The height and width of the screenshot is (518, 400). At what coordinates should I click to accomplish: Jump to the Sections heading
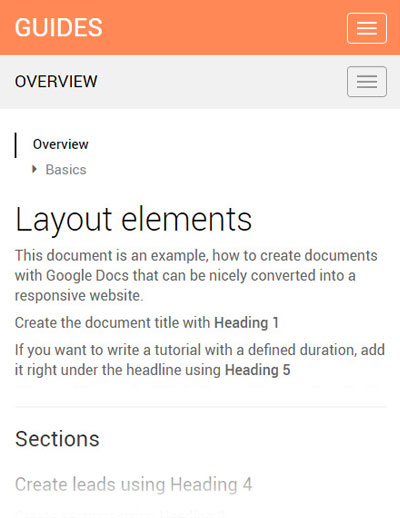(57, 439)
